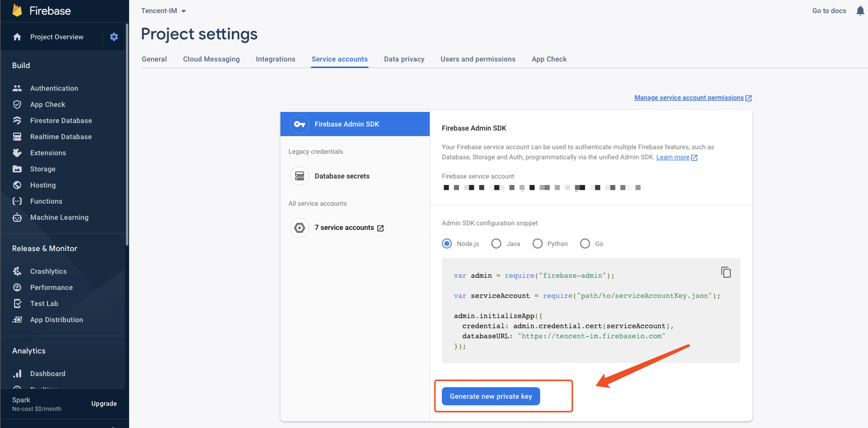Follow the Learn more link
The width and height of the screenshot is (868, 428).
click(673, 157)
